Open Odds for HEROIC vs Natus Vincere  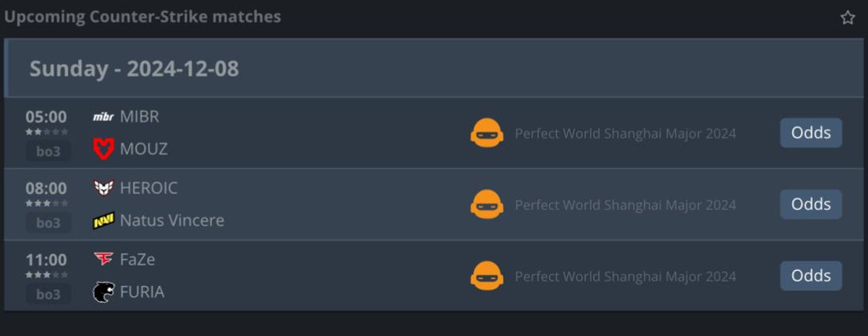811,204
